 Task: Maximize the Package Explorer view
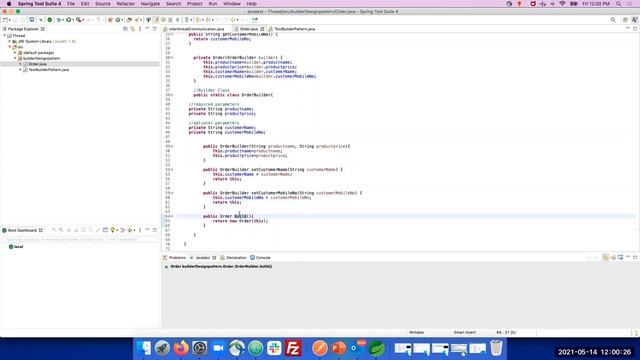click(155, 29)
